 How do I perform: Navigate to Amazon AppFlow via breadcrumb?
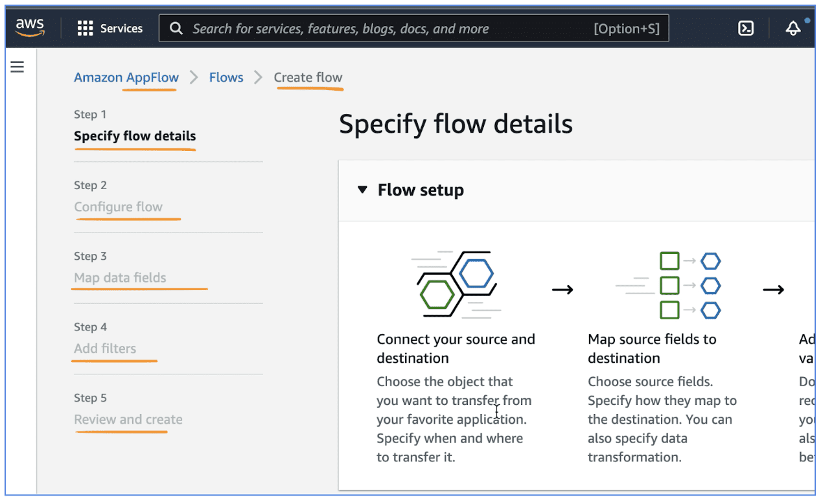point(126,77)
